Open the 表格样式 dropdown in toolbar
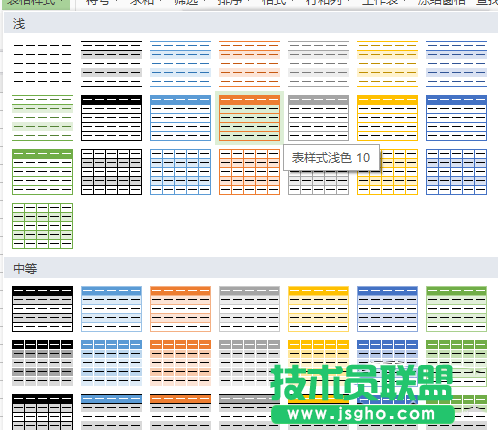Viewport: 498px width, 430px height. click(36, 3)
